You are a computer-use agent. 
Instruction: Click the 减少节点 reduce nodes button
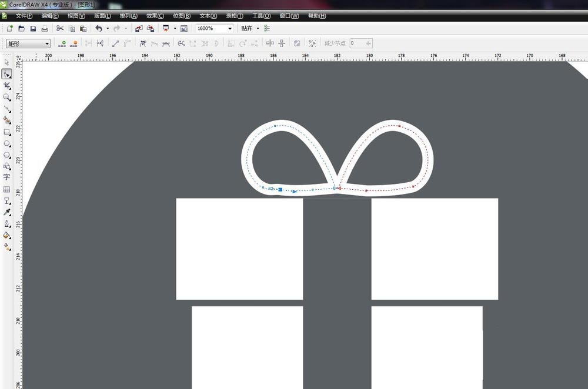pyautogui.click(x=335, y=43)
